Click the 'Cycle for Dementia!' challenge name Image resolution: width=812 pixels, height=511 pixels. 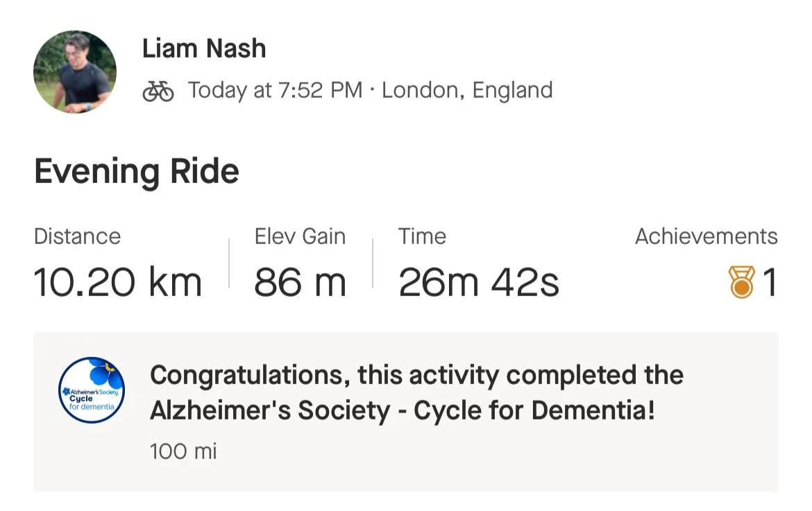pos(534,411)
